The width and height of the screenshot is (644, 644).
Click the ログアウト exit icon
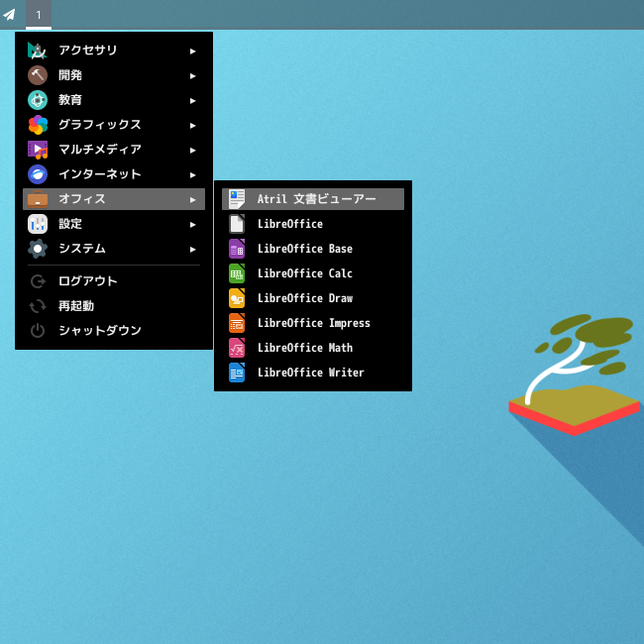(38, 281)
